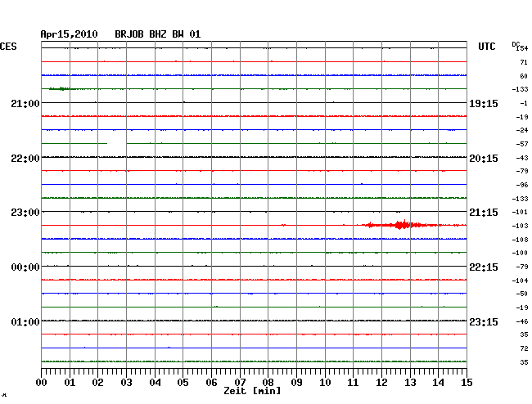Image resolution: width=532 pixels, height=404 pixels.
Task: Select the DC offset value -103
Action: tap(520, 226)
